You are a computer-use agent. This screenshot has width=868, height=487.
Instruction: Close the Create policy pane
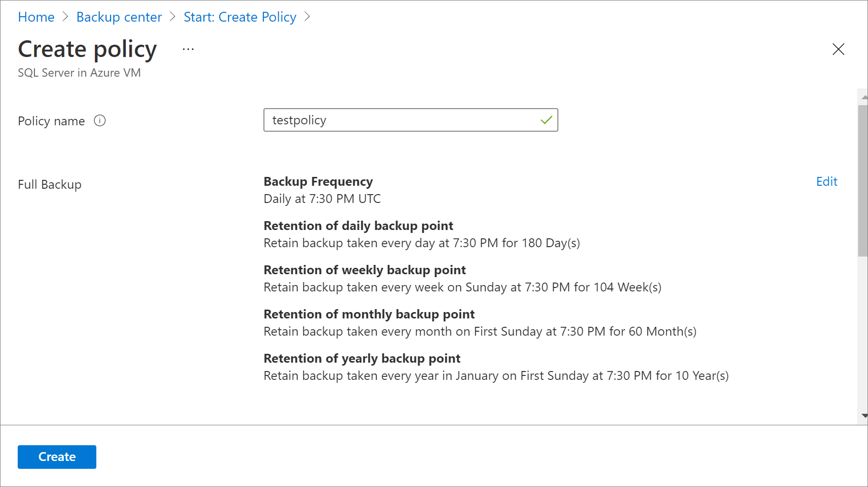838,49
